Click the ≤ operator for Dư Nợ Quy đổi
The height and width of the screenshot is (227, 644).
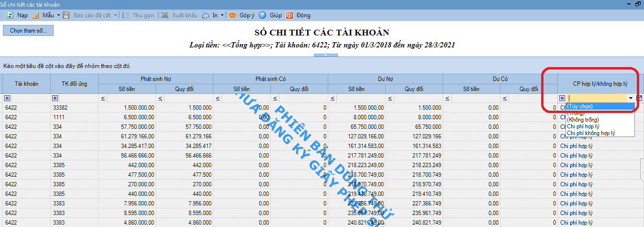tap(389, 99)
